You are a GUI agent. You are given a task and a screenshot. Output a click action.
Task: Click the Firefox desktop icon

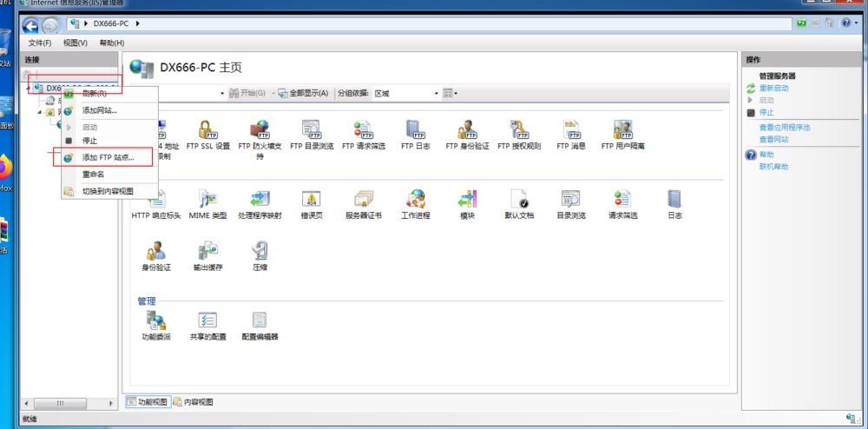(4, 173)
